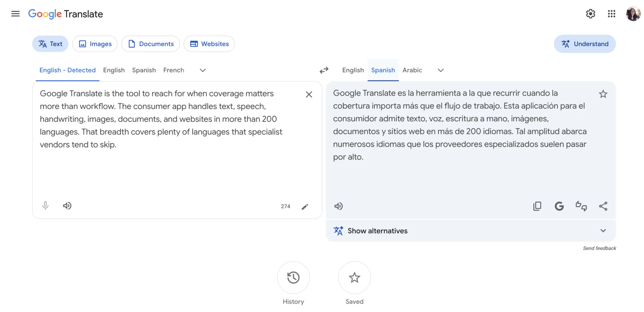Choose English as source language
644x312 pixels.
point(114,70)
